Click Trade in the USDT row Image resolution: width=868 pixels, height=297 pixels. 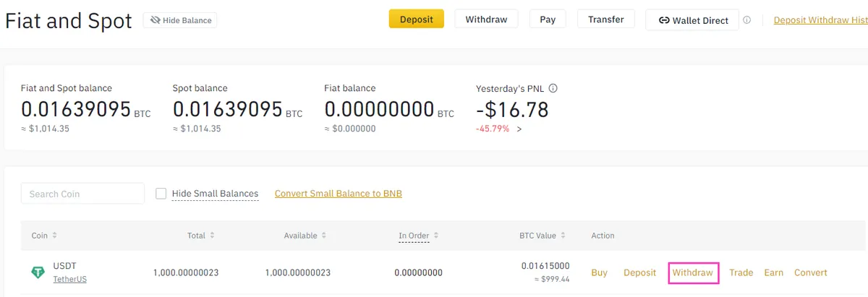741,272
